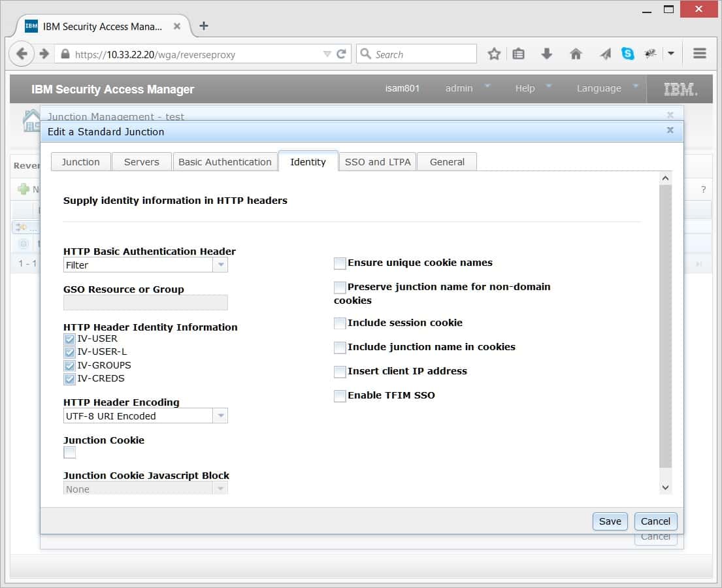Click the Skype toolbar icon

(x=628, y=54)
